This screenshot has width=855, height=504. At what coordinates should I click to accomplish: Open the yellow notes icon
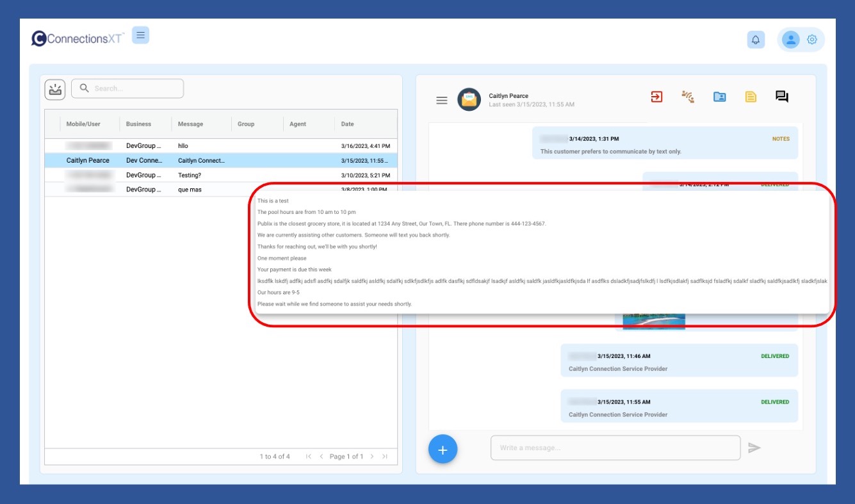pyautogui.click(x=751, y=97)
